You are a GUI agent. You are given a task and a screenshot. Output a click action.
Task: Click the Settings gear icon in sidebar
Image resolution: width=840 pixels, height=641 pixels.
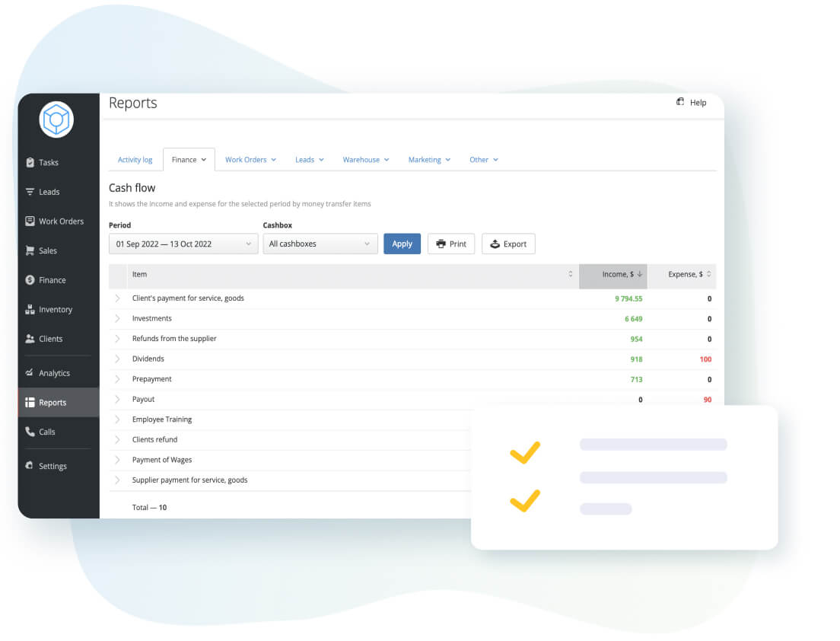click(30, 466)
